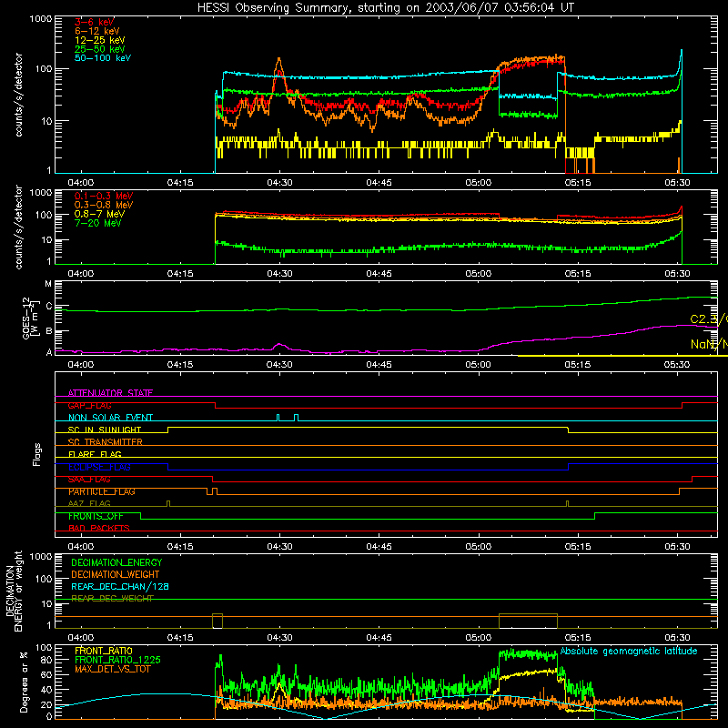Click the DECIMATION ENERGY or weight axis label
The height and width of the screenshot is (728, 728).
click(14, 591)
